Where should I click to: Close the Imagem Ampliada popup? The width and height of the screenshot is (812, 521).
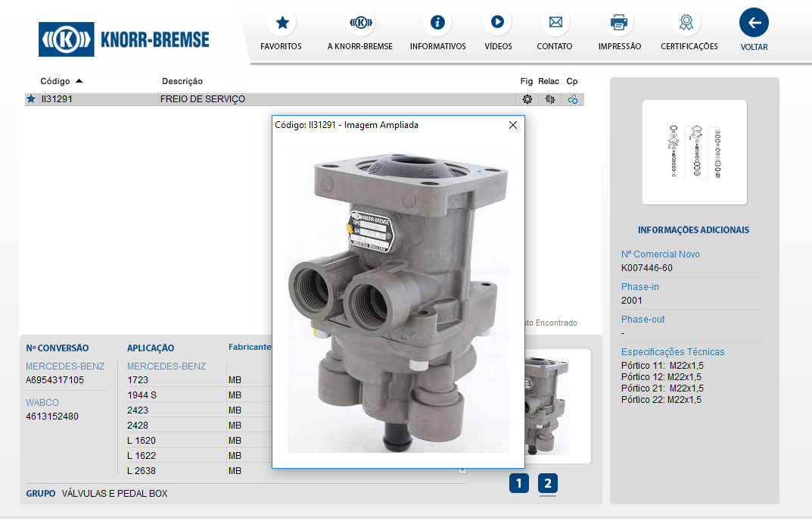[513, 125]
